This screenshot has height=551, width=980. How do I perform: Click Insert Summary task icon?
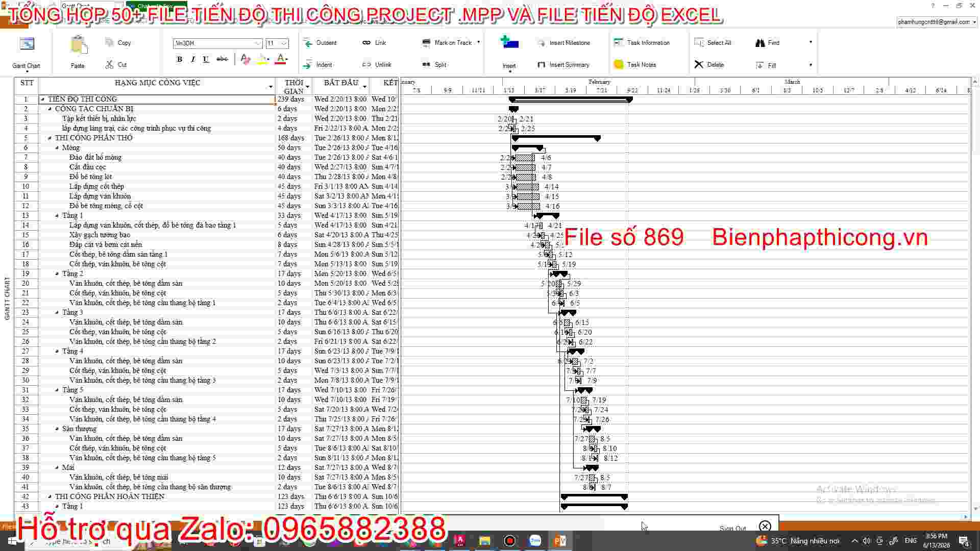coord(542,65)
